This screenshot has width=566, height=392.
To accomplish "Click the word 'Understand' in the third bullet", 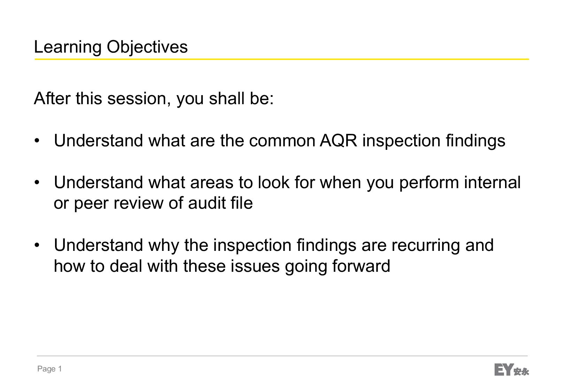I will pyautogui.click(x=99, y=245).
